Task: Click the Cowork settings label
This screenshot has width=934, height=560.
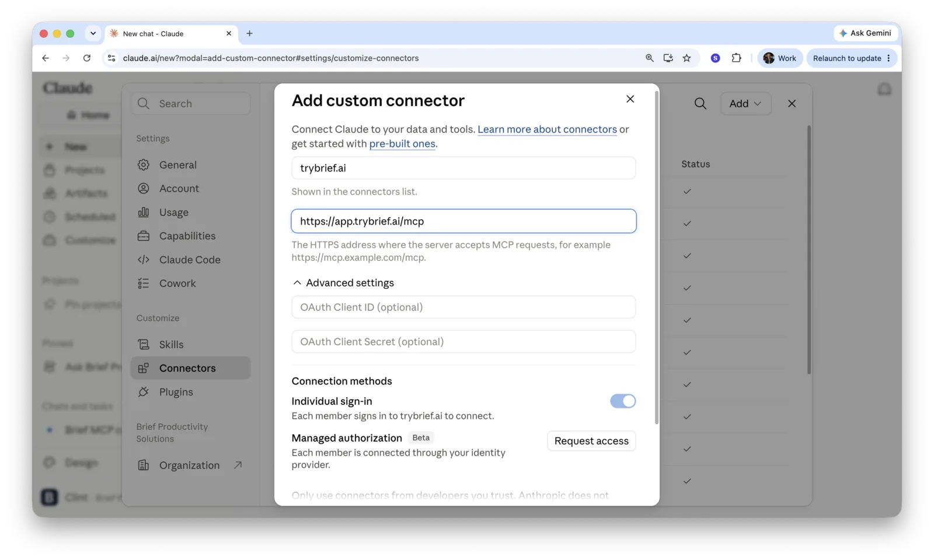Action: click(x=177, y=283)
